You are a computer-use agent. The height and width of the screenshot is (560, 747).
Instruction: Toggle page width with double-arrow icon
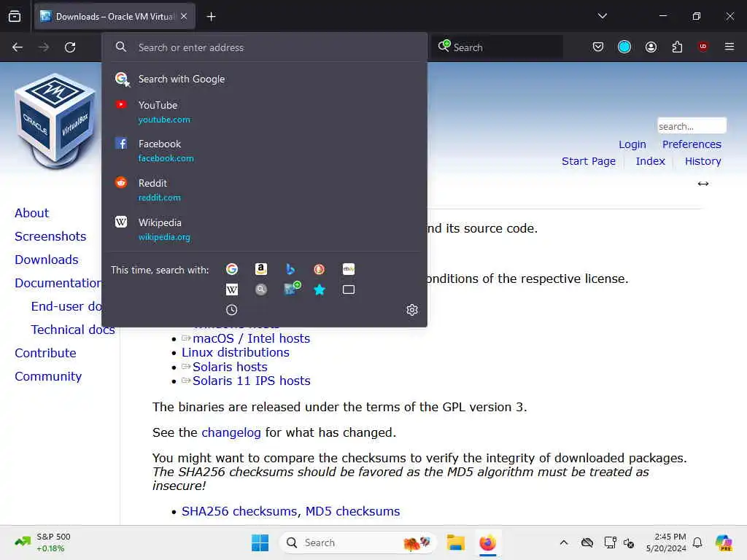[703, 184]
